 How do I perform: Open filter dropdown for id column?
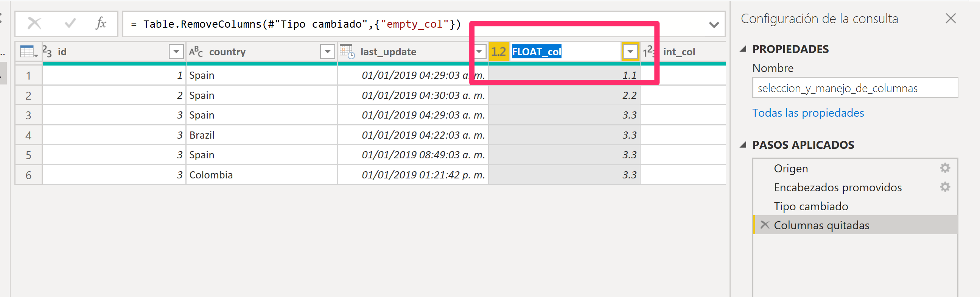click(x=176, y=52)
